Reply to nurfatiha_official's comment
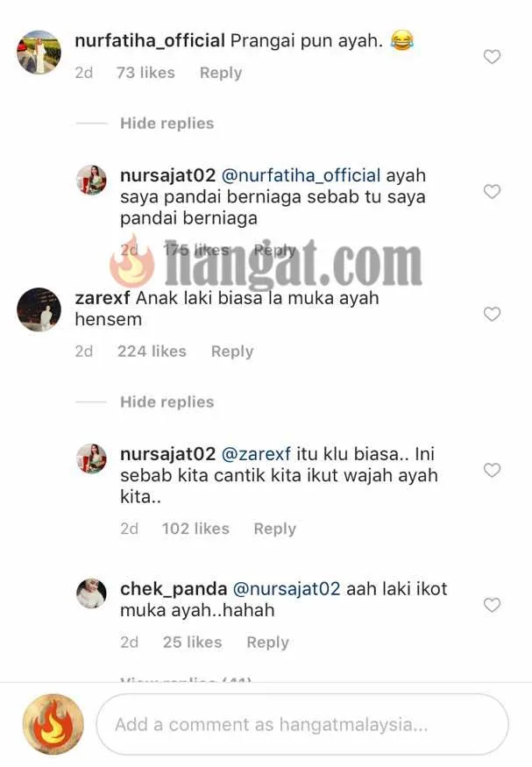The image size is (532, 767). coord(221,73)
